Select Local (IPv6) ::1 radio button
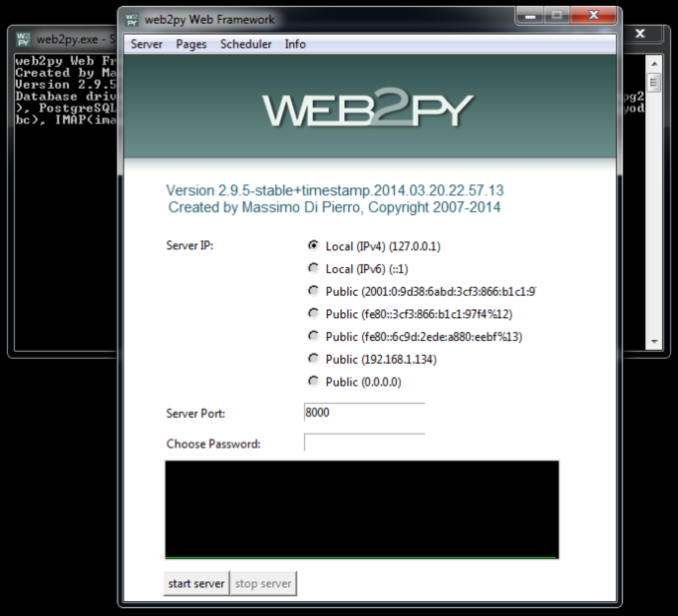Viewport: 678px width, 616px height. (313, 268)
